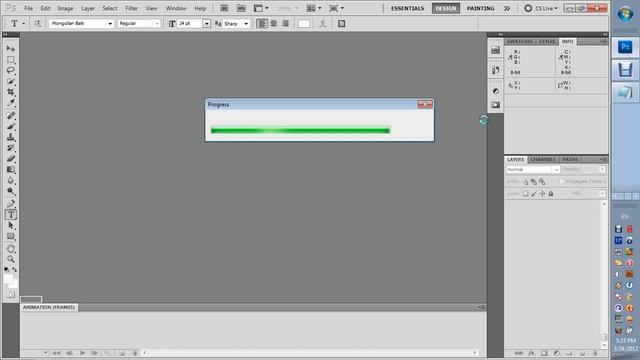
Task: Open the File menu
Action: [x=29, y=8]
